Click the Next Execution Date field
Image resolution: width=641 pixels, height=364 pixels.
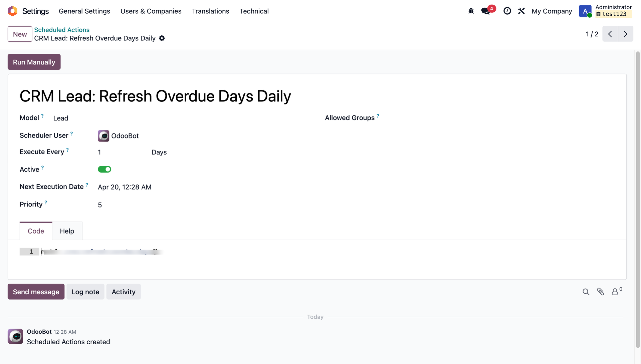coord(125,187)
